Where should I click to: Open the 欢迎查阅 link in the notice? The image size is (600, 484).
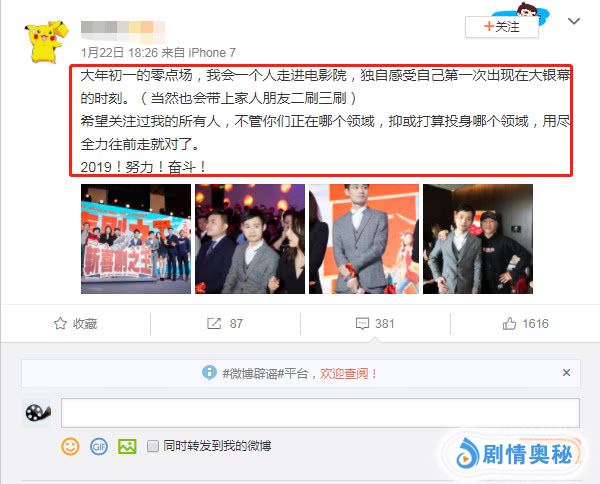348,373
